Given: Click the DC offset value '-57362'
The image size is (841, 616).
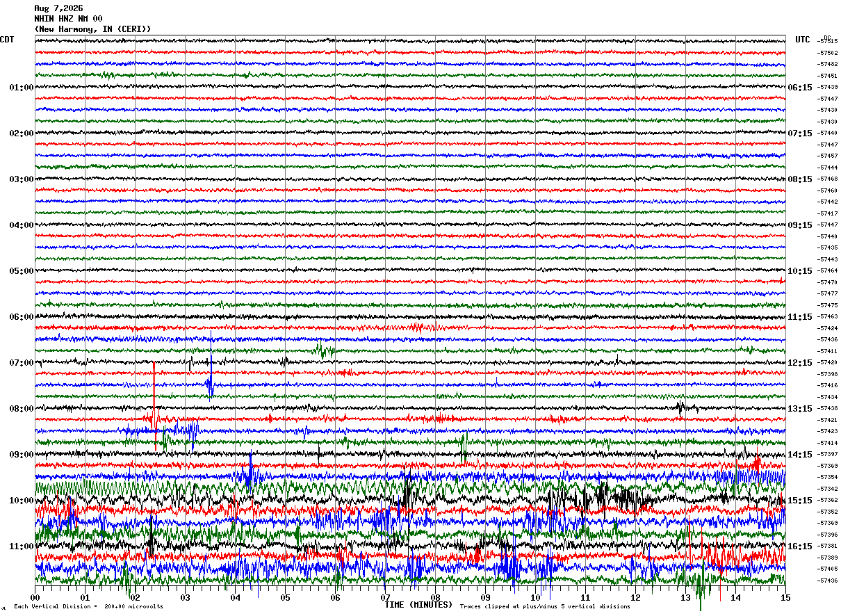Looking at the screenshot, I should coord(828,501).
